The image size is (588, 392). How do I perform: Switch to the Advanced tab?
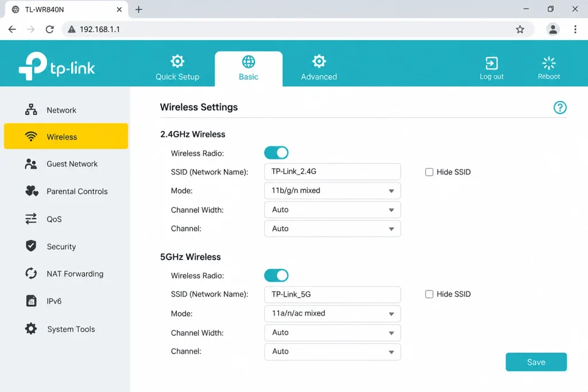point(319,69)
